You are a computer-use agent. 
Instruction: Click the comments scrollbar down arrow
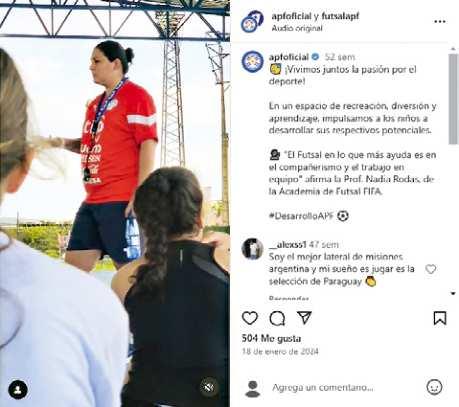tap(453, 293)
